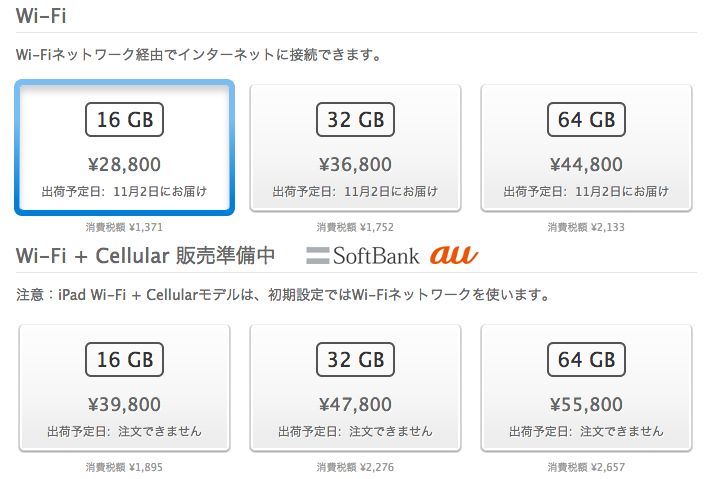Click the 64 GB badge in Wi-Fi row

586,120
